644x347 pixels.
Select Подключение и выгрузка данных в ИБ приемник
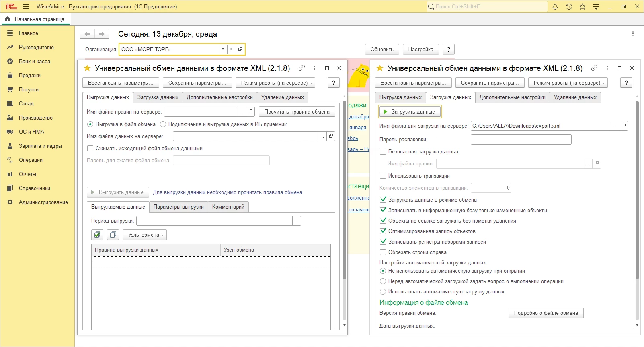163,124
